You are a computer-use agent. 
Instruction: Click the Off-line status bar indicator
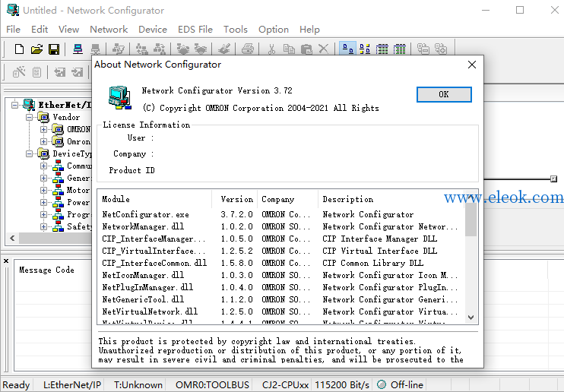[401, 385]
